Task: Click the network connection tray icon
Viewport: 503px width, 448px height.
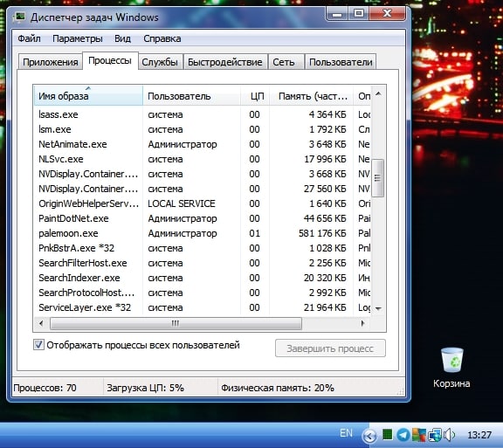Action: (435, 435)
